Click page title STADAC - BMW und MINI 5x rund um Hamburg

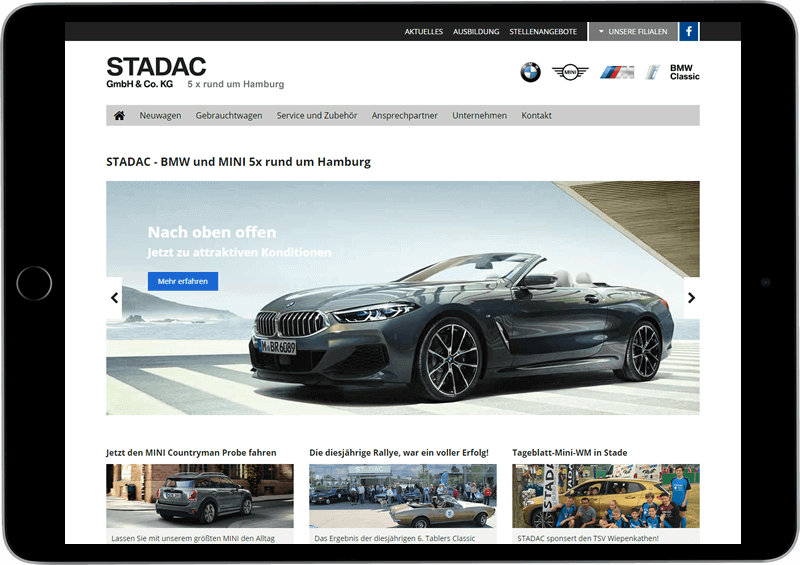pyautogui.click(x=238, y=162)
